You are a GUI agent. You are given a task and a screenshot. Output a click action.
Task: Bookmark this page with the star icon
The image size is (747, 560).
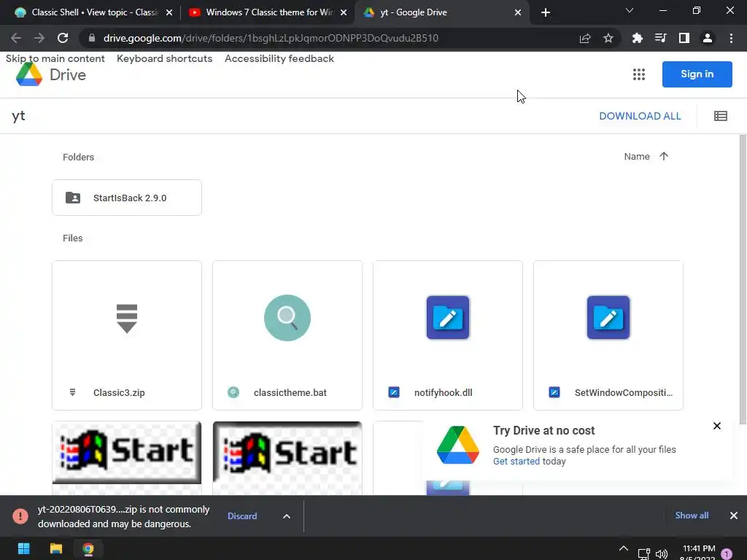coord(608,38)
